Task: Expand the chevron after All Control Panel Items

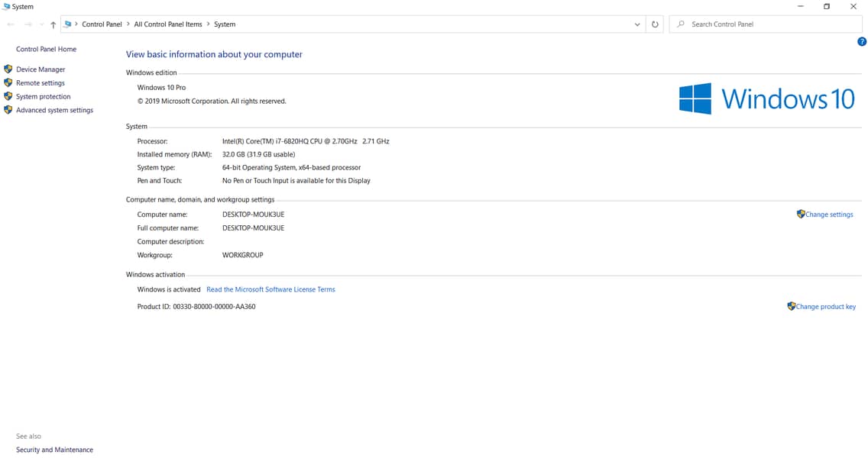Action: (x=208, y=24)
